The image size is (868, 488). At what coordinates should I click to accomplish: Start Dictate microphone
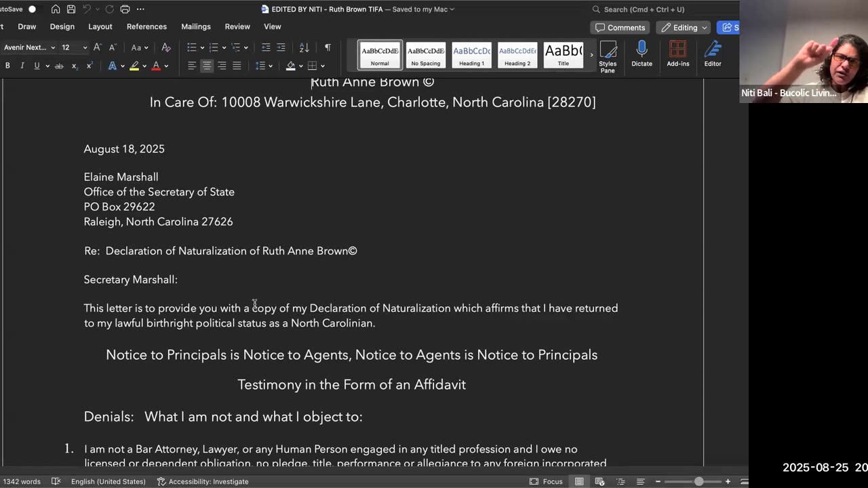click(642, 54)
